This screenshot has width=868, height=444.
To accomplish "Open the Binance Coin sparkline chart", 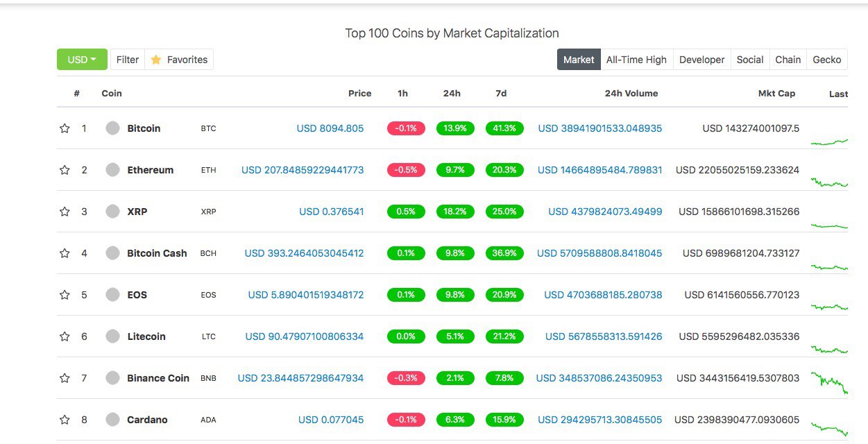I will (x=829, y=383).
